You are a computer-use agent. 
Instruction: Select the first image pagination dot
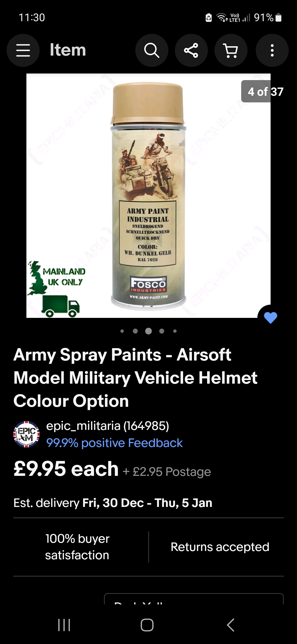122,331
